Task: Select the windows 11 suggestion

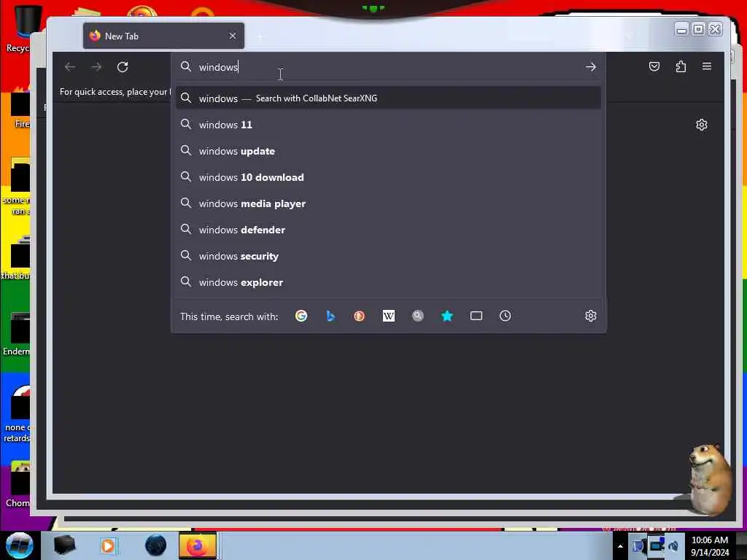Action: 388,125
